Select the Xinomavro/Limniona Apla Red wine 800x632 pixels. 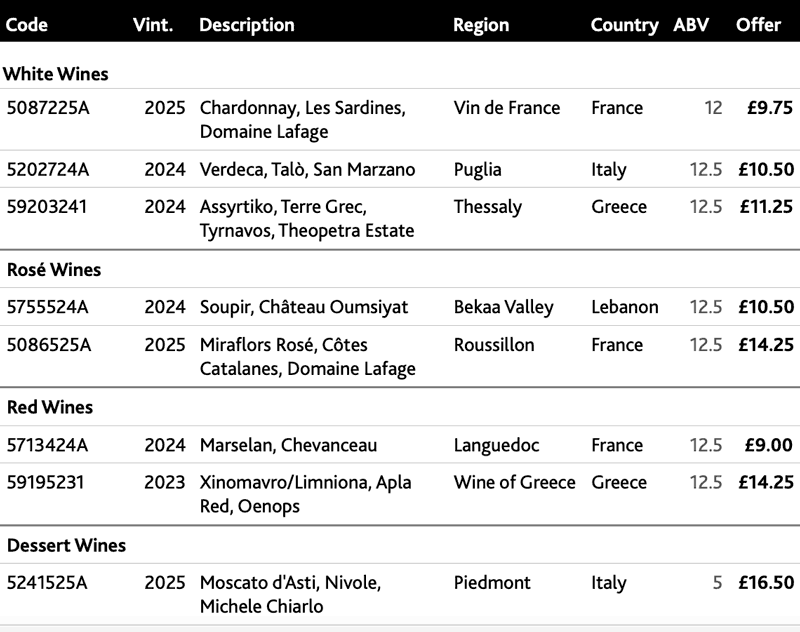coord(305,494)
